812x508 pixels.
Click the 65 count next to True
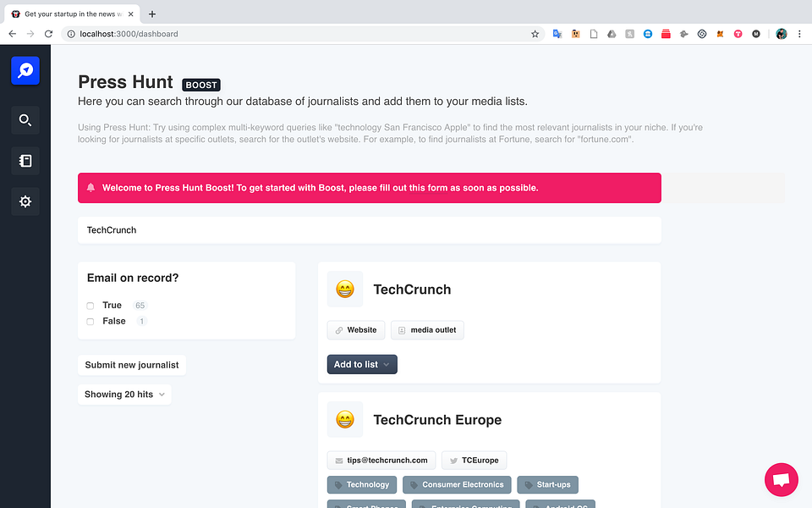[x=140, y=306]
